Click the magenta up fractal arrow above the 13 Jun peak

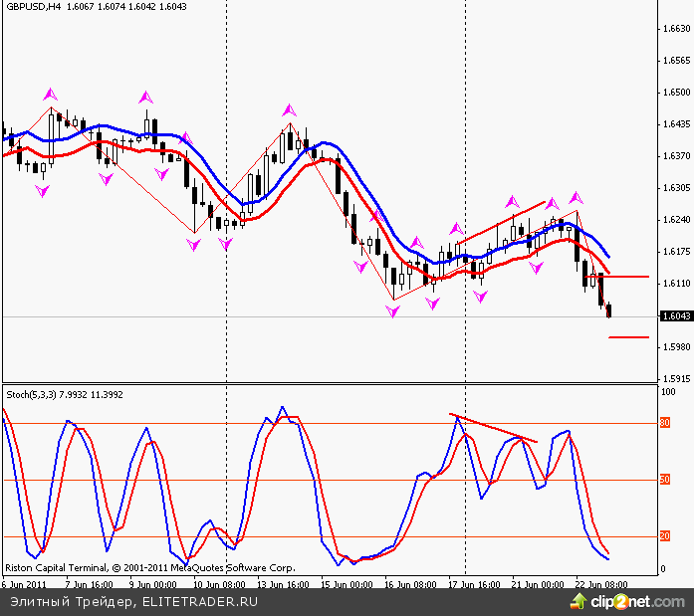tap(290, 108)
